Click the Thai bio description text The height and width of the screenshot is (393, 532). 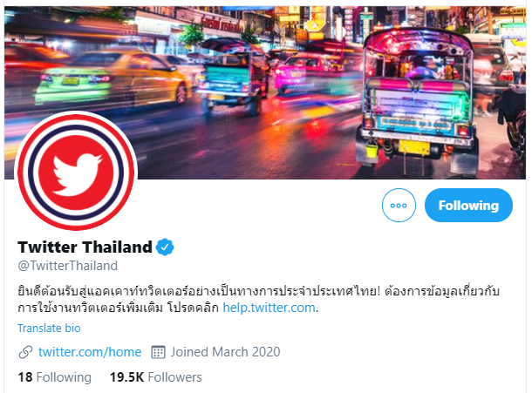[258, 300]
